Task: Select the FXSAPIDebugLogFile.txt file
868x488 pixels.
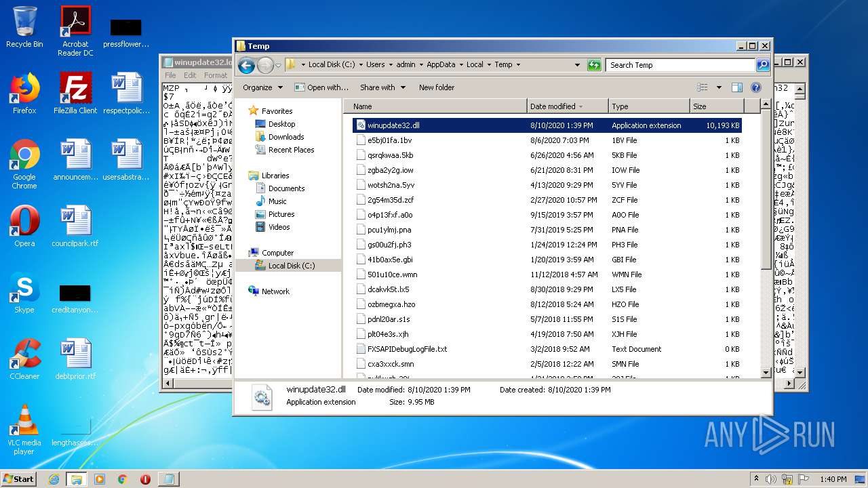Action: (547, 349)
